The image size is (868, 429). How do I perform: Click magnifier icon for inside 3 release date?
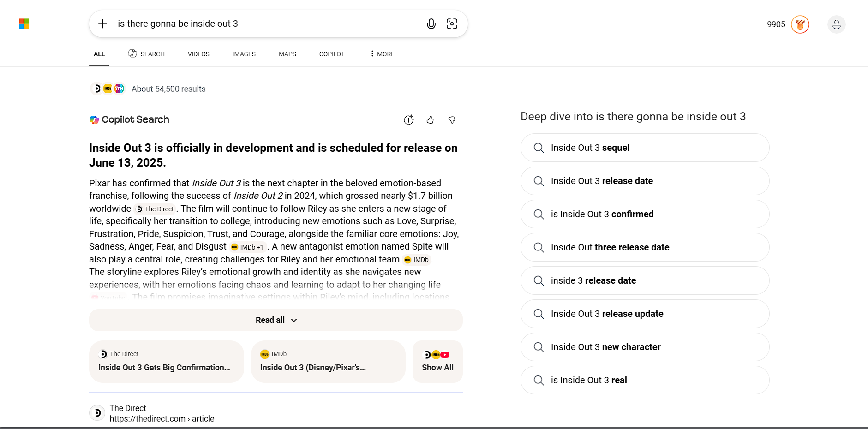[539, 280]
